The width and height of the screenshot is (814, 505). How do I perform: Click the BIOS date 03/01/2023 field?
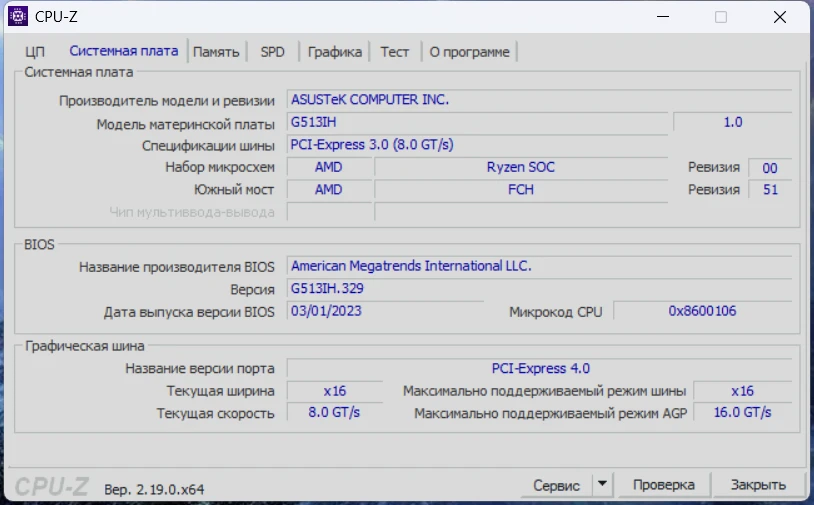(x=384, y=311)
